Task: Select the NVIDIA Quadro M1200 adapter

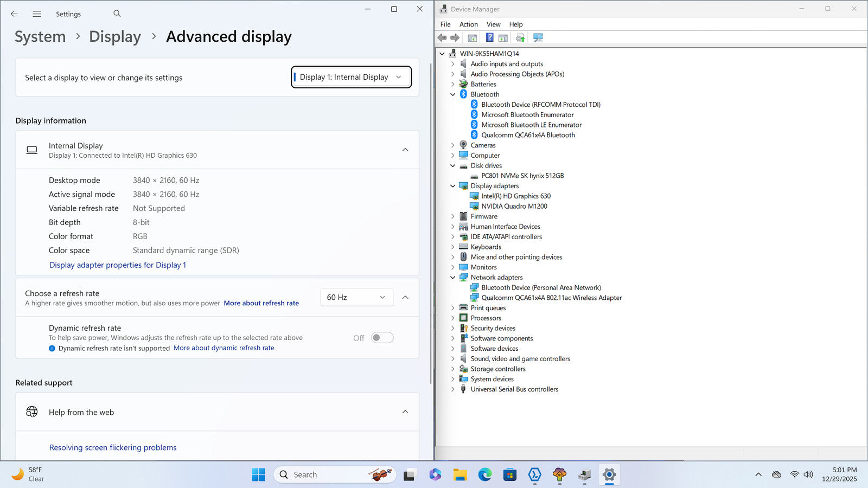Action: coord(514,206)
